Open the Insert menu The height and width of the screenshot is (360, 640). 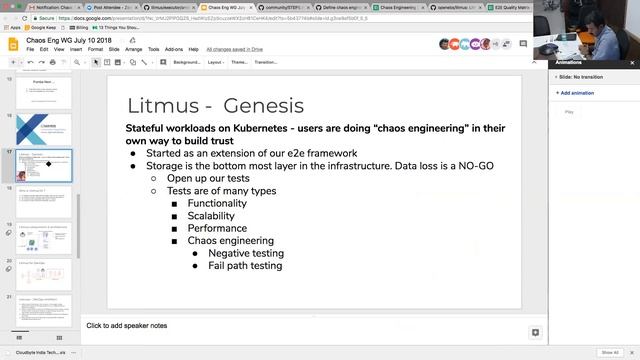pos(76,49)
